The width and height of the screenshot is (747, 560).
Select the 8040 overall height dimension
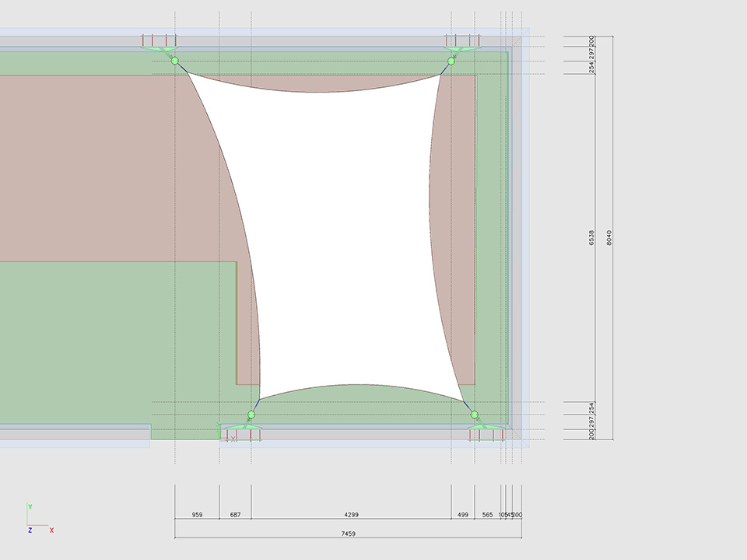(609, 238)
